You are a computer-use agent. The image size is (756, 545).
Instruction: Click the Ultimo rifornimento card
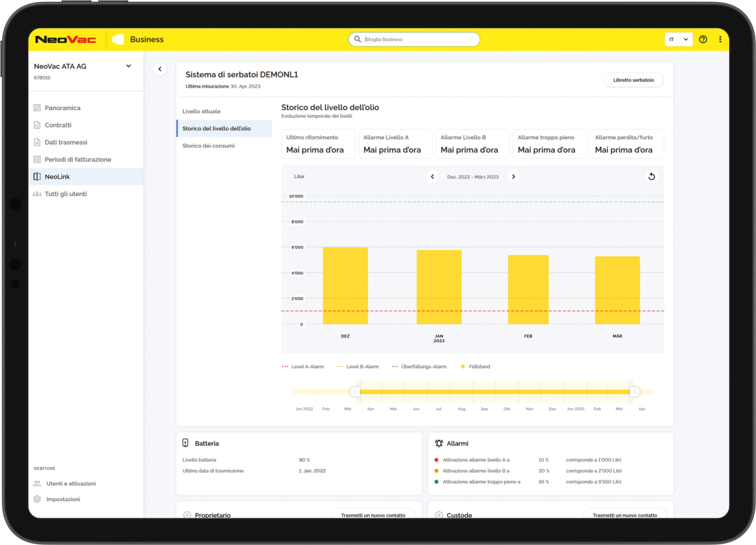coord(318,143)
